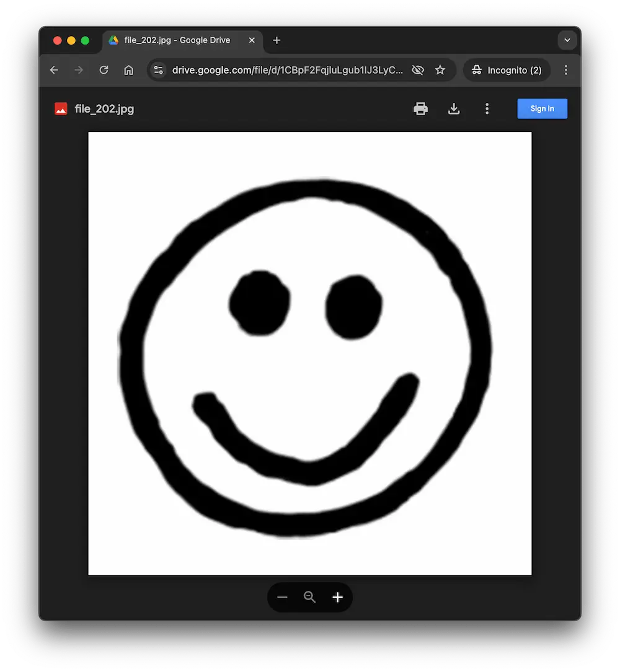Image resolution: width=620 pixels, height=672 pixels.
Task: Open Drive's more actions three-dot menu
Action: pyautogui.click(x=487, y=109)
